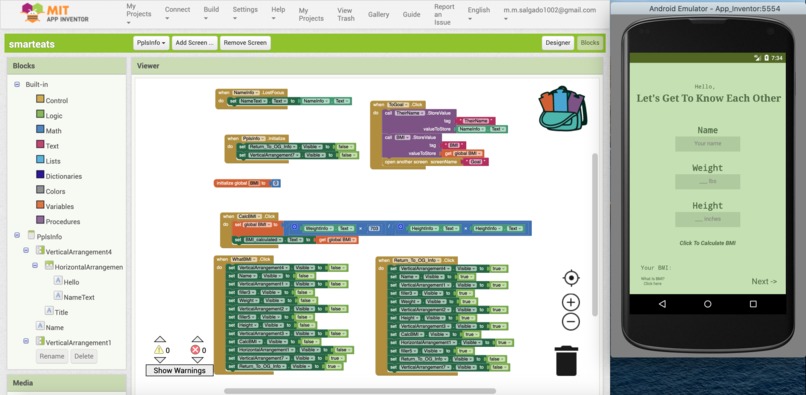The width and height of the screenshot is (806, 395).
Task: Go to next error with down arrow
Action: tap(197, 360)
